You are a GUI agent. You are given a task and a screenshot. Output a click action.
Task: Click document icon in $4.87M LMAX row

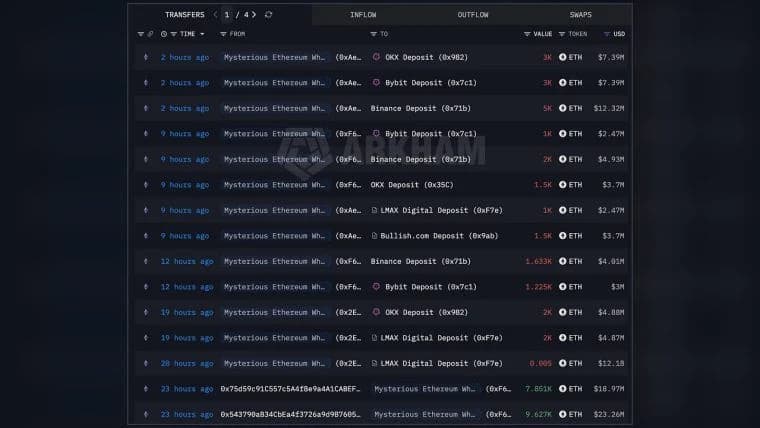pyautogui.click(x=374, y=338)
